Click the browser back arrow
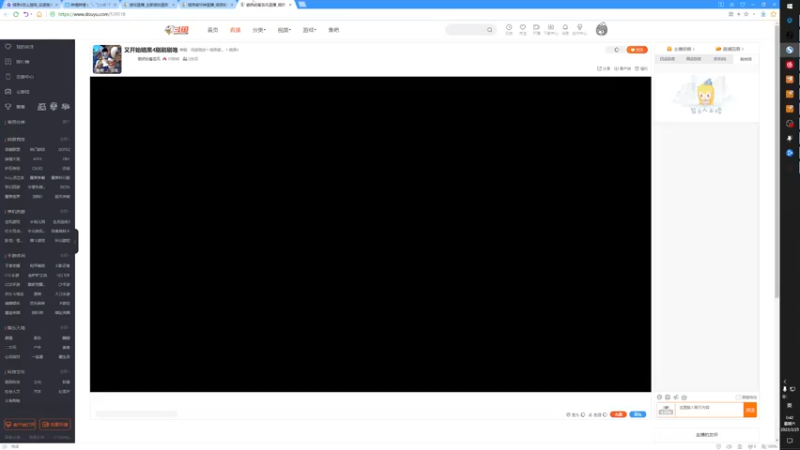 tap(6, 14)
